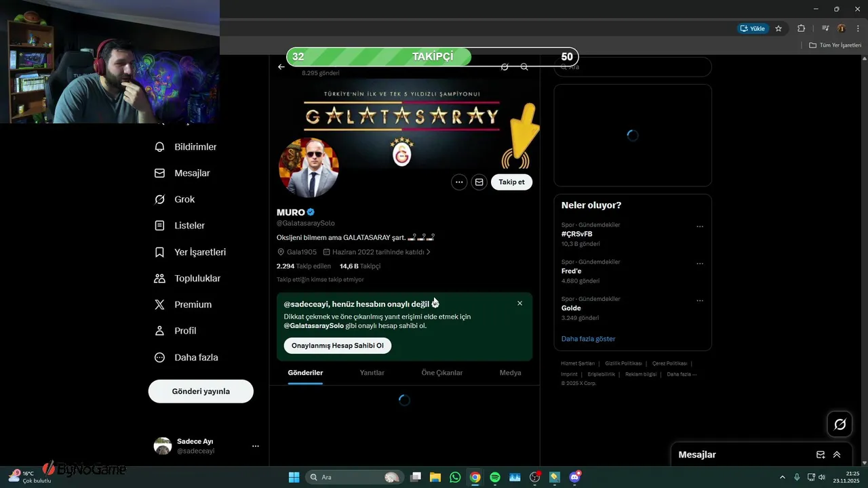Click the blue verified badge beside MURO
This screenshot has width=868, height=488.
[x=311, y=212]
